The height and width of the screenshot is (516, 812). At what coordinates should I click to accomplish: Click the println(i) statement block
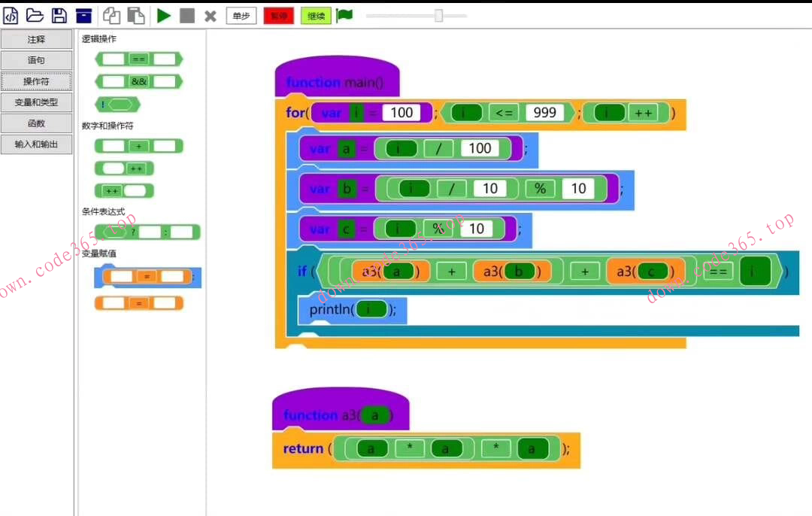tap(352, 310)
